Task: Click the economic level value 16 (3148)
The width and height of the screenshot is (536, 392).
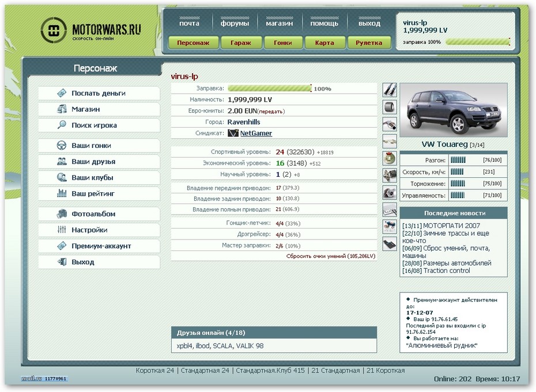Action: pos(291,163)
